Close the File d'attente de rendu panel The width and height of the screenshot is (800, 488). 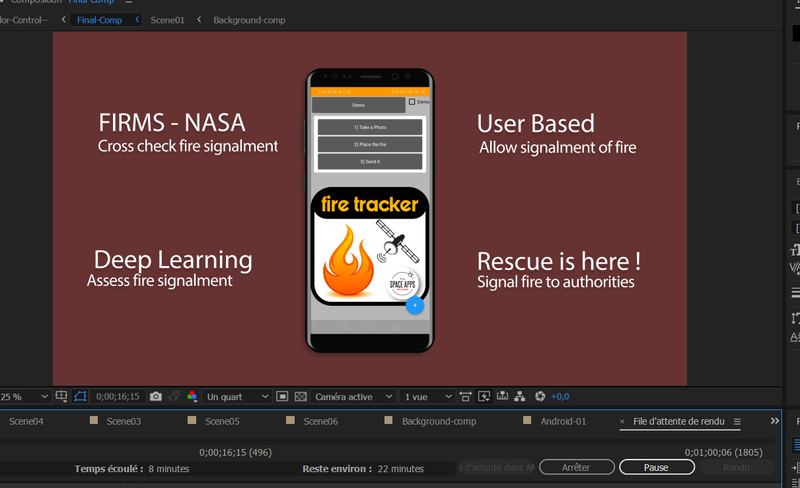tap(622, 422)
